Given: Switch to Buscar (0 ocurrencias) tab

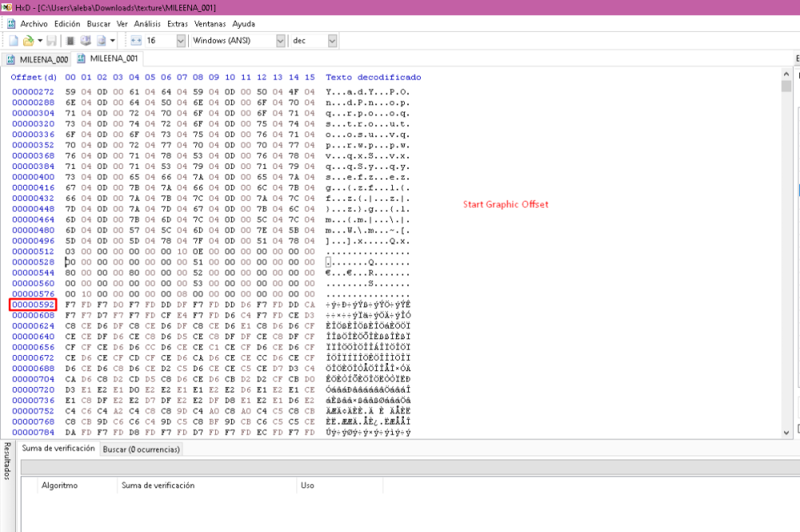Looking at the screenshot, I should coord(141,450).
